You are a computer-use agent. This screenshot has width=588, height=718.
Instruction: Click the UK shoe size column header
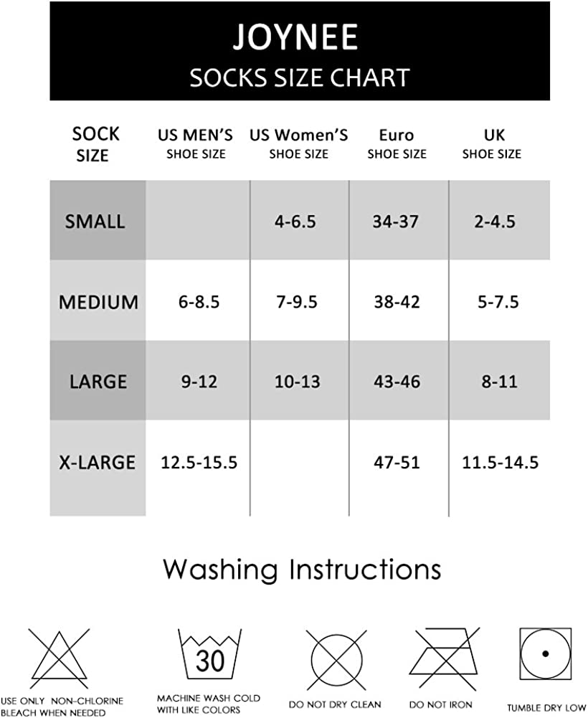(491, 143)
